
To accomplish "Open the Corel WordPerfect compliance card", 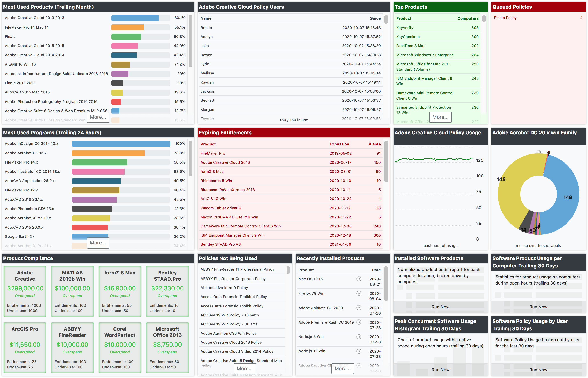I will pos(120,348).
